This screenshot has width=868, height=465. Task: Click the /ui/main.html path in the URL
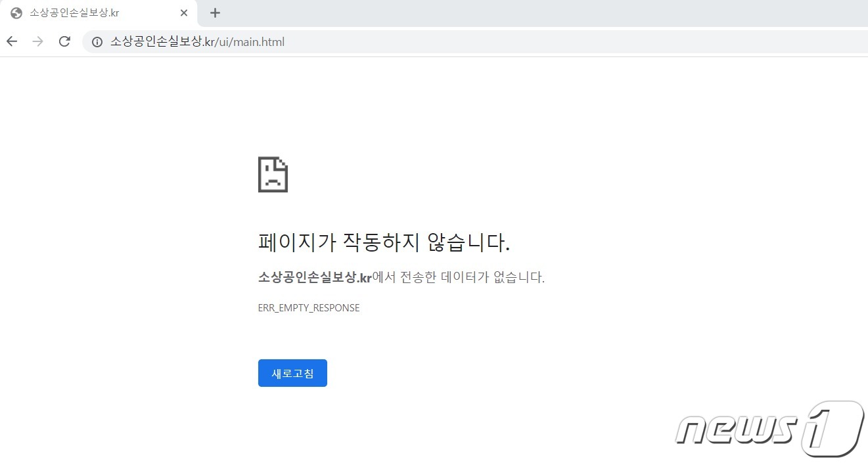pos(250,42)
